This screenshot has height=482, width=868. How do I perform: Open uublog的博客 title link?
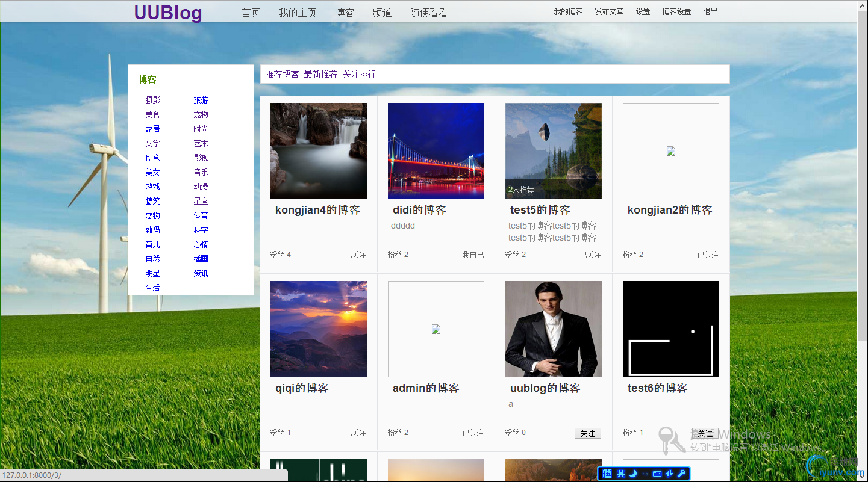point(545,388)
